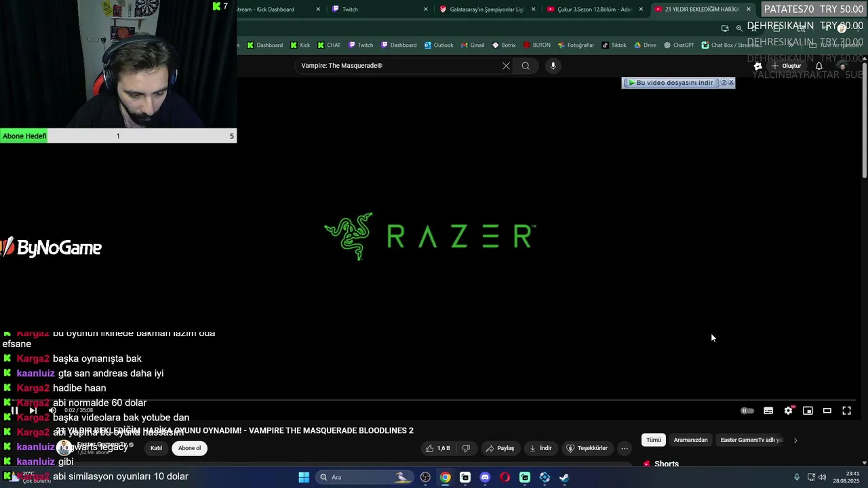Open the ChatGPT bookmark
Image resolution: width=868 pixels, height=488 pixels.
click(679, 45)
